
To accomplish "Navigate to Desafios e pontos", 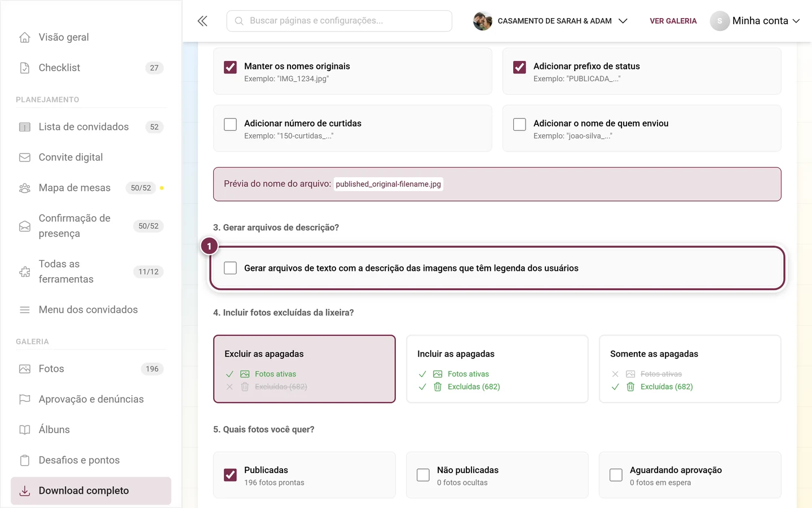I will coord(91,461).
